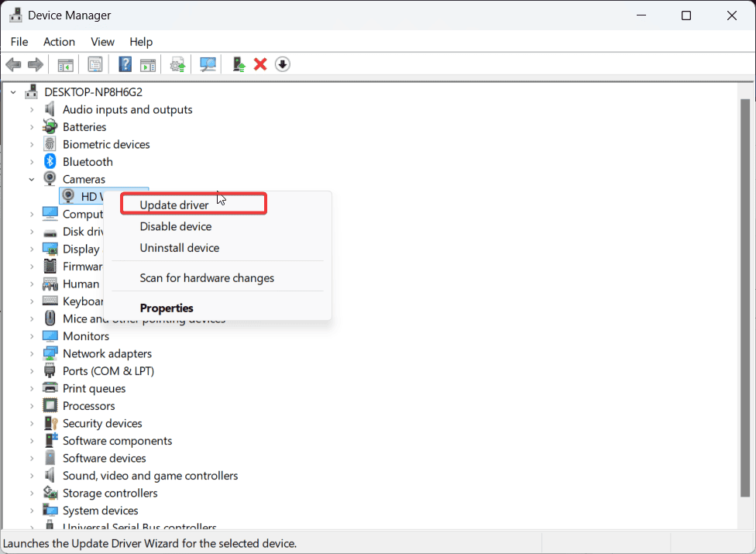The height and width of the screenshot is (554, 756).
Task: Expand the Processors chevron
Action: (x=32, y=405)
